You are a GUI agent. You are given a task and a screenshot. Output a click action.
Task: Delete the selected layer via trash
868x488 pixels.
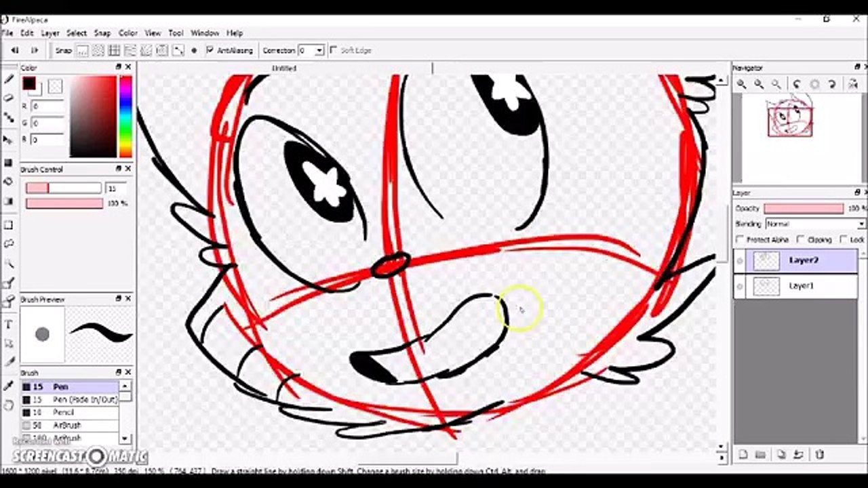tap(819, 455)
